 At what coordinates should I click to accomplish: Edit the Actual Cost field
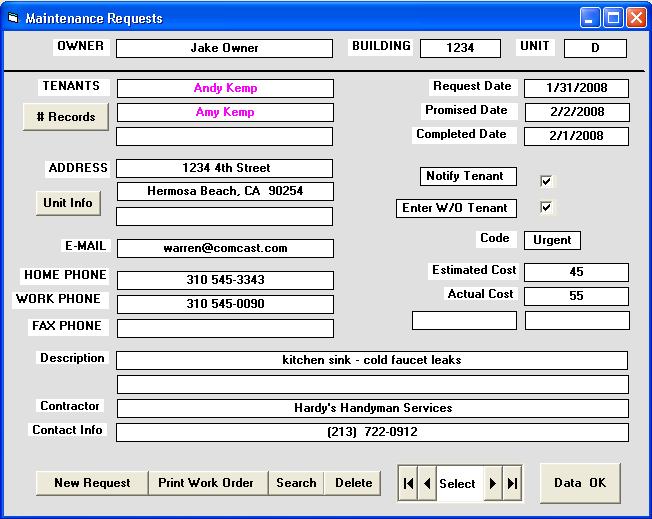pos(576,297)
